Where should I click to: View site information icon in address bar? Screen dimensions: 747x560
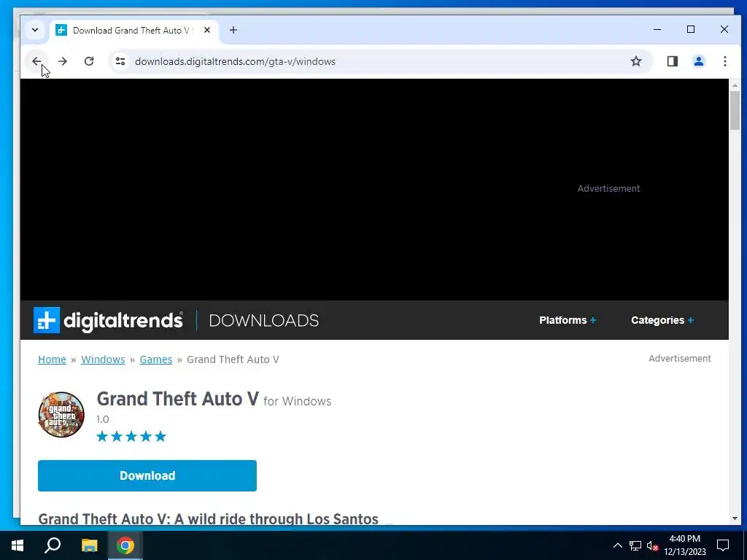click(120, 61)
